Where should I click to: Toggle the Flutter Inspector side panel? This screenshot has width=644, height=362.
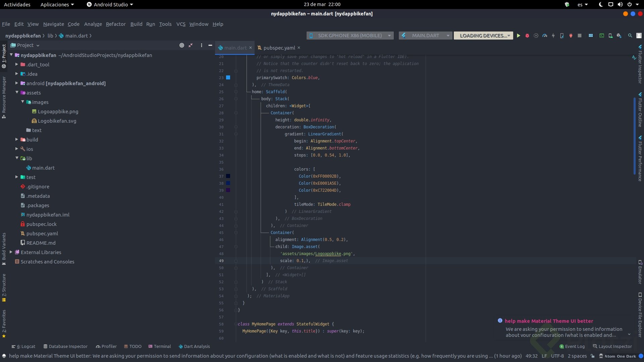point(640,65)
